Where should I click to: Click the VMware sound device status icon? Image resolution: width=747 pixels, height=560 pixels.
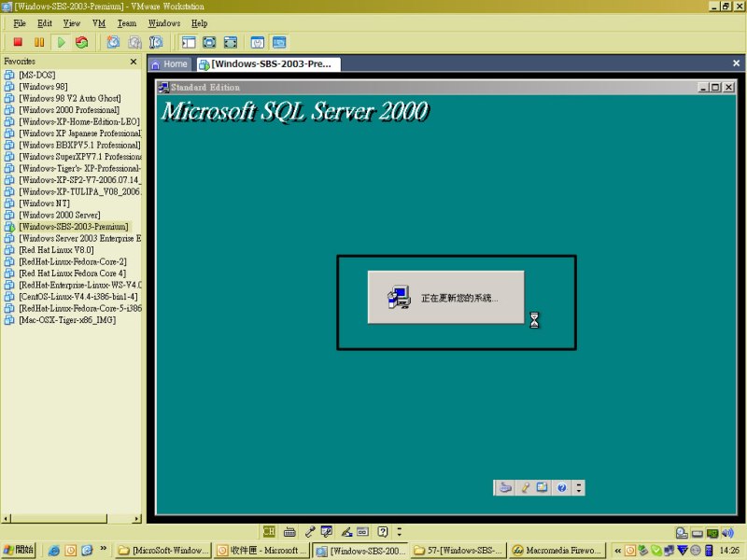(727, 533)
